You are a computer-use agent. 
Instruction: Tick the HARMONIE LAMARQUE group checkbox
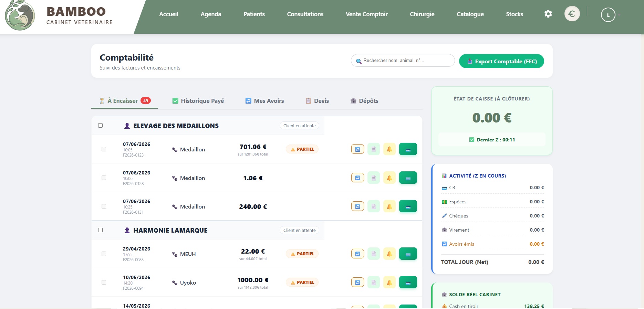101,230
